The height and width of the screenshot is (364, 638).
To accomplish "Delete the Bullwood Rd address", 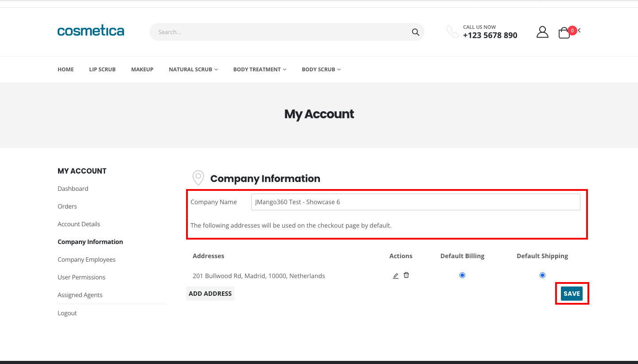I will [x=406, y=275].
